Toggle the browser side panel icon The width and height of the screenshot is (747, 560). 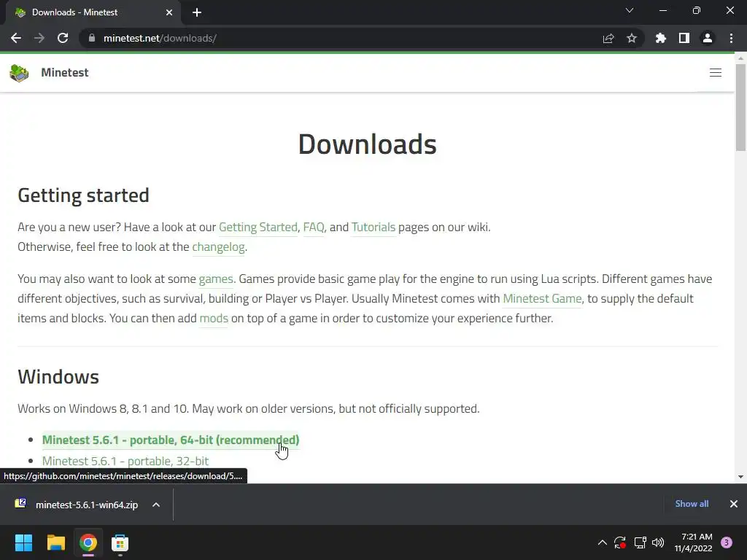(684, 38)
